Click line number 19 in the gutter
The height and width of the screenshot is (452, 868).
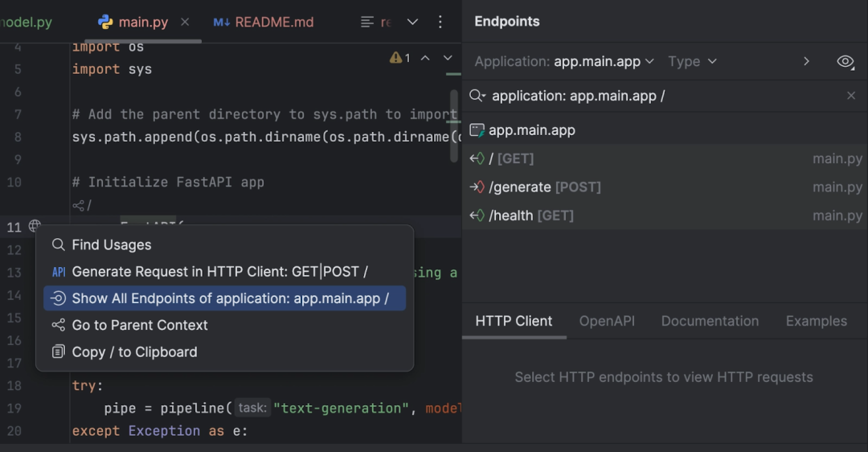[x=14, y=409]
